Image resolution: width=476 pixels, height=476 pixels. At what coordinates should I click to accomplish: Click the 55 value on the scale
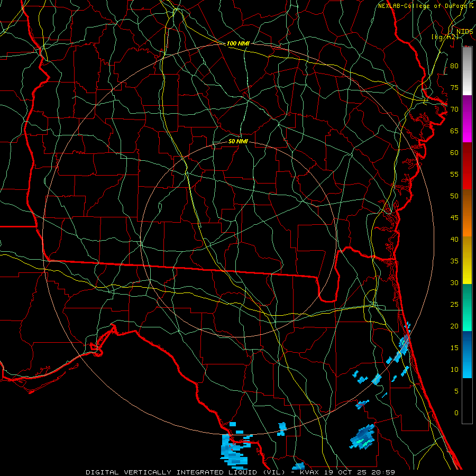tap(454, 174)
